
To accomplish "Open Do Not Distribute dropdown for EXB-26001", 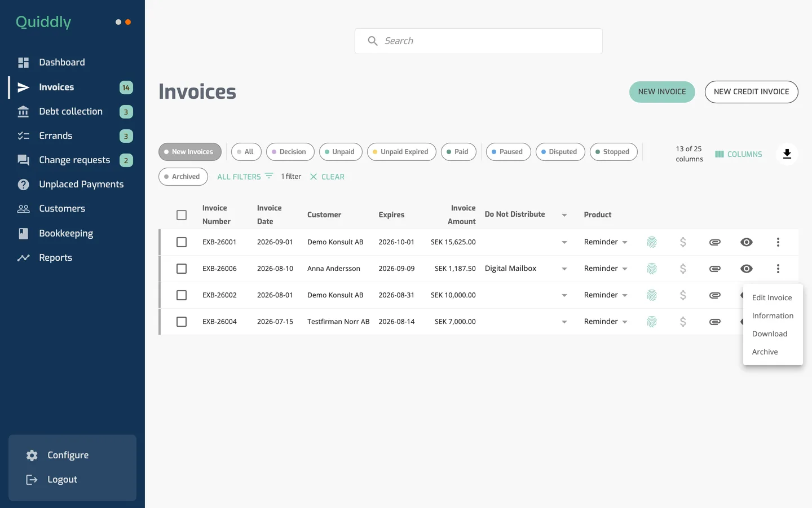I will tap(564, 242).
